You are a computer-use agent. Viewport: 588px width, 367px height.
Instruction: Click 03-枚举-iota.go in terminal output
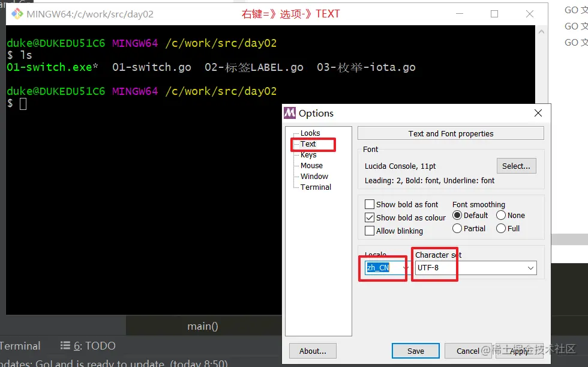(366, 67)
